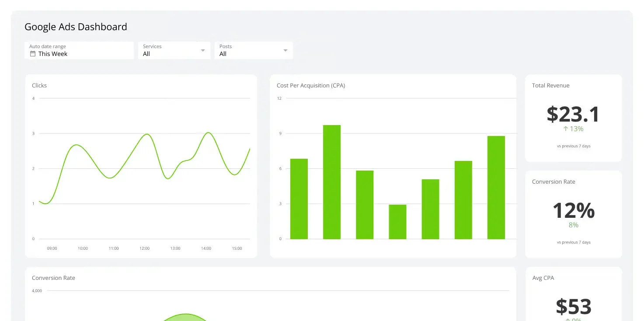Click the 12:00 label on Clicks chart
The image size is (644, 321).
click(144, 248)
